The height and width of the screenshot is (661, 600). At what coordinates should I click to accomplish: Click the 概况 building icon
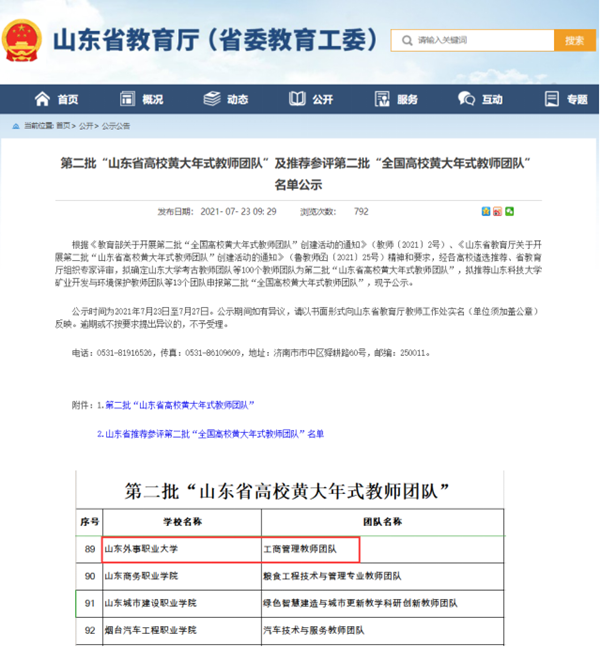(127, 99)
